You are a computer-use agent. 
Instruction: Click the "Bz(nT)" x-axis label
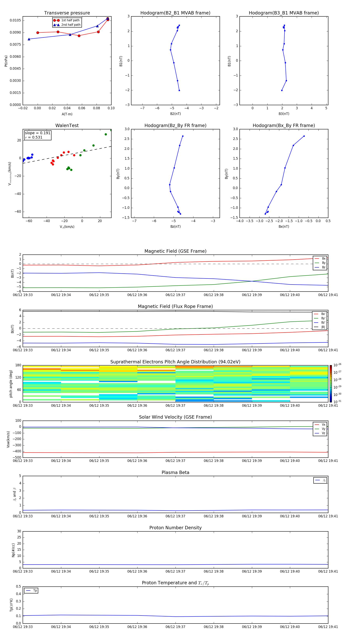pos(175,227)
